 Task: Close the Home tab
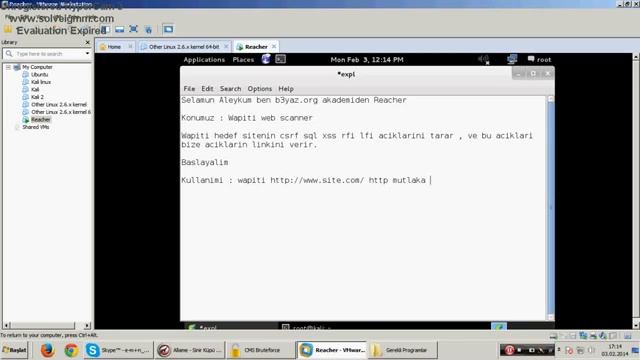[130, 47]
